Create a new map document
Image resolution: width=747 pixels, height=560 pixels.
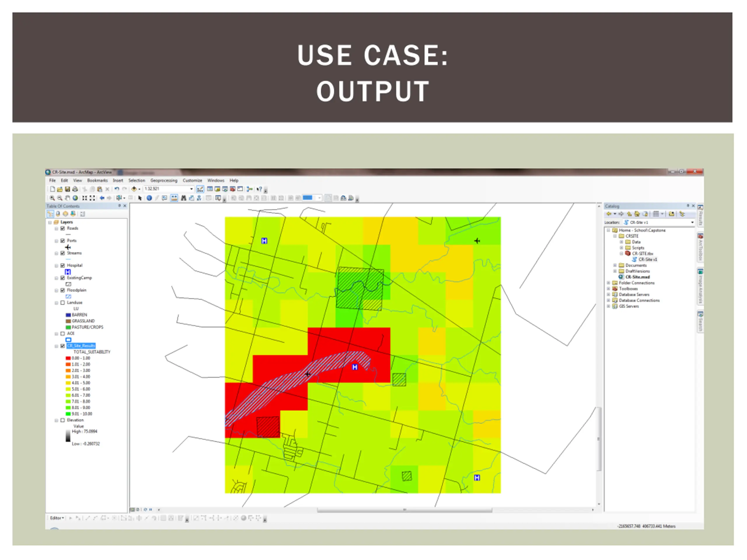click(53, 189)
